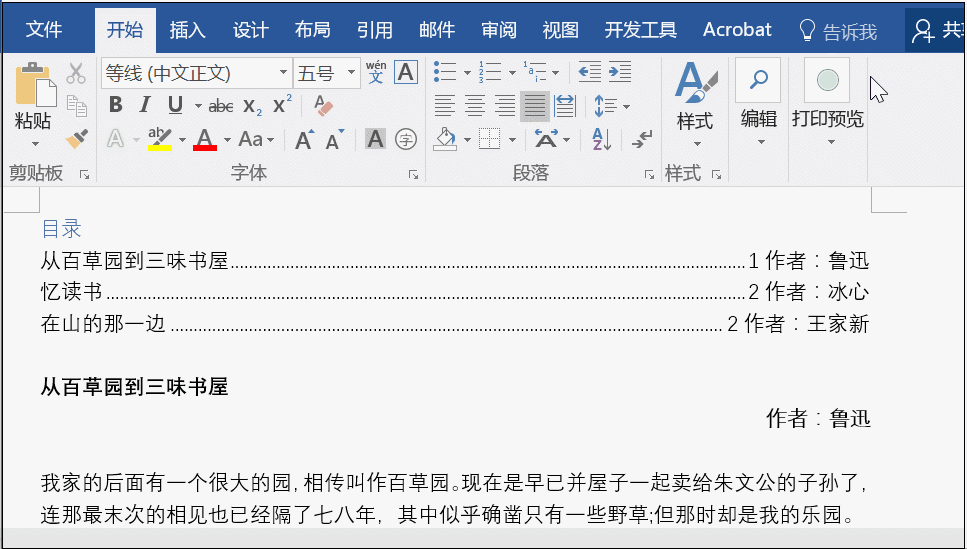Open the underline style dropdown arrow
This screenshot has width=967, height=549.
197,106
